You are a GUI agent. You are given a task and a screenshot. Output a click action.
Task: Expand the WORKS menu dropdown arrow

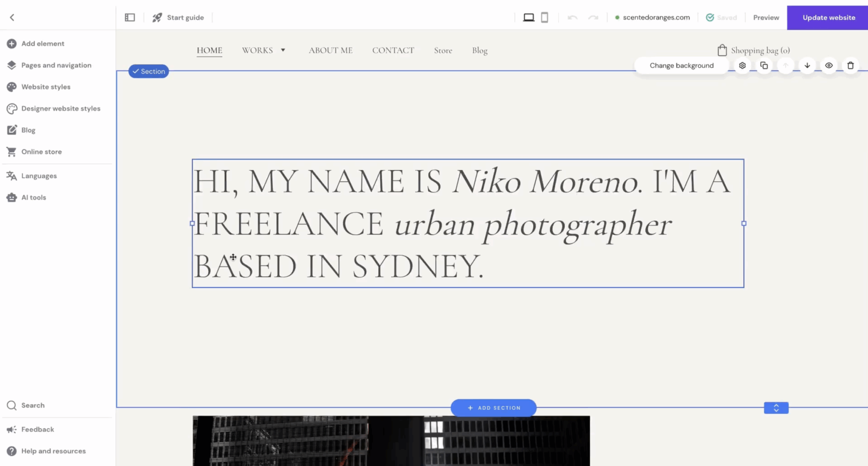click(283, 50)
